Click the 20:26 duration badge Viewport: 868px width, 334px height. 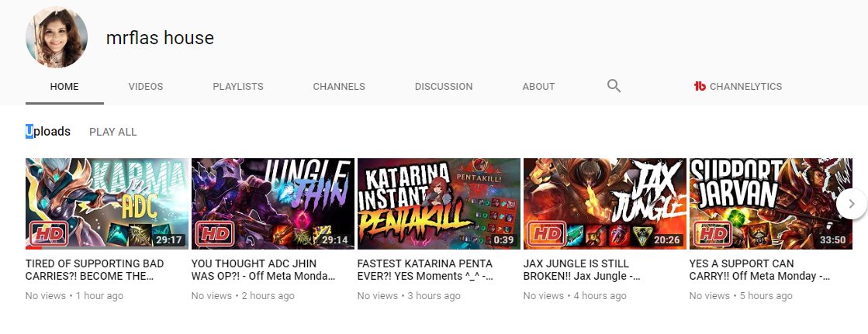tap(667, 240)
